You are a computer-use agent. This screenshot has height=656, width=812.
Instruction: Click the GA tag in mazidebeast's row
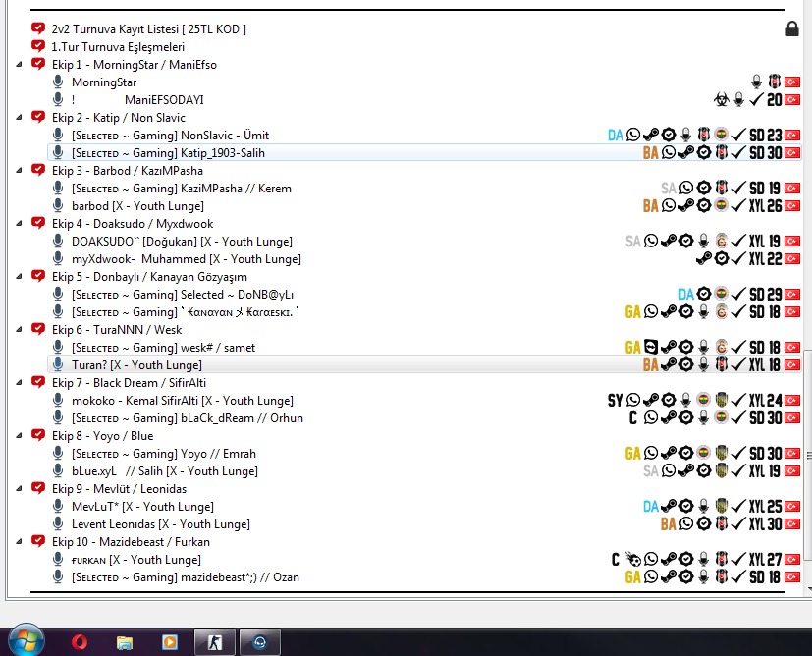pyautogui.click(x=633, y=576)
